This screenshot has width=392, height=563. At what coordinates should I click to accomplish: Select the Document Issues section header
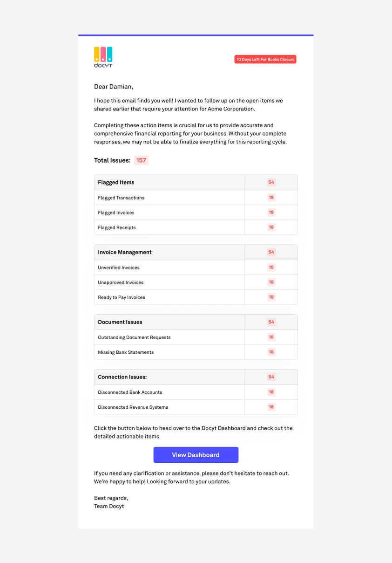point(120,323)
